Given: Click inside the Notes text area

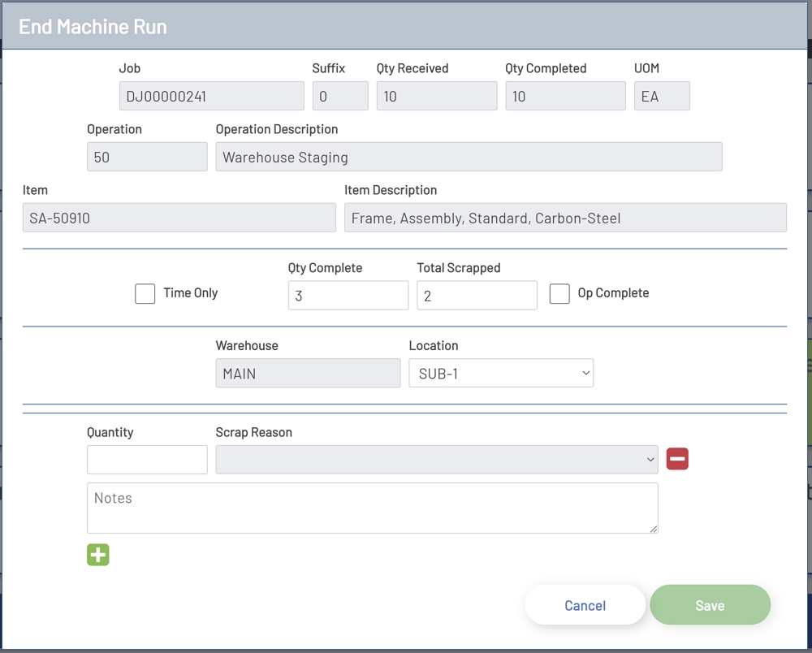Looking at the screenshot, I should pyautogui.click(x=372, y=508).
